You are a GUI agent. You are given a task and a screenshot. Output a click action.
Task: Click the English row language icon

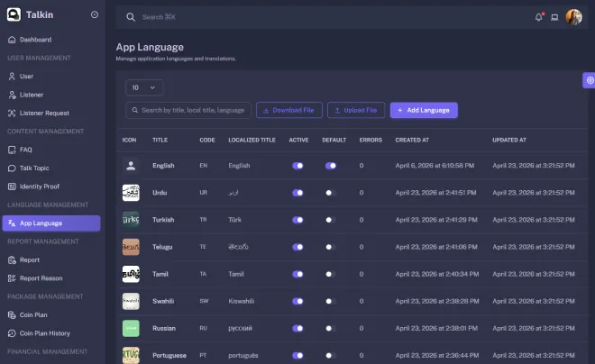(131, 166)
